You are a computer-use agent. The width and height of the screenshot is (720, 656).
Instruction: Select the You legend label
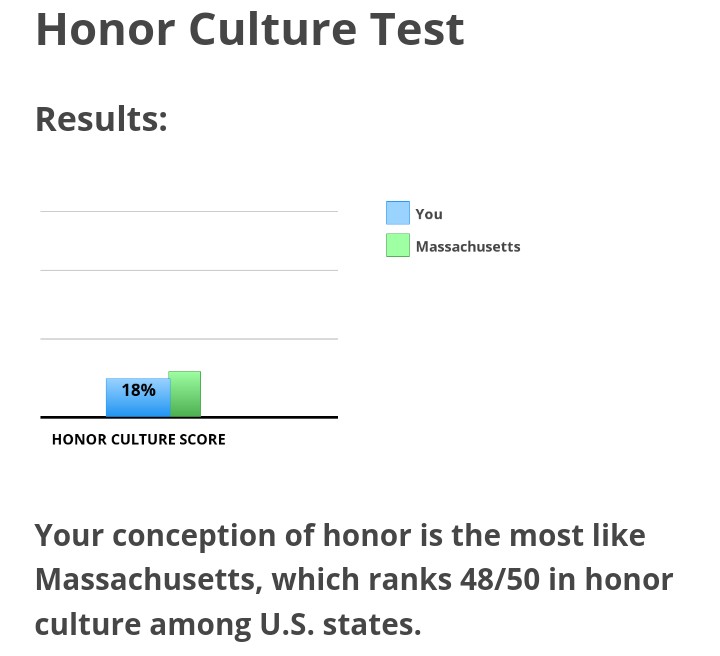(429, 214)
